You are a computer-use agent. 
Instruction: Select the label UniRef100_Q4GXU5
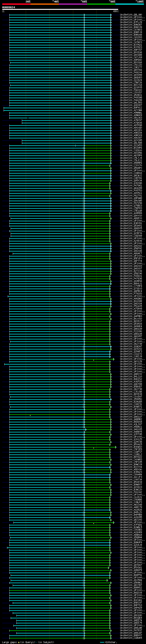coord(131,429)
